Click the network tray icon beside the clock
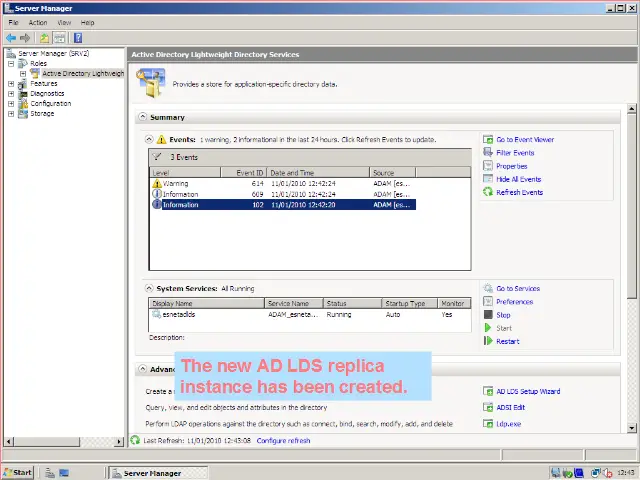Viewport: 640px width, 480px height. click(x=596, y=473)
